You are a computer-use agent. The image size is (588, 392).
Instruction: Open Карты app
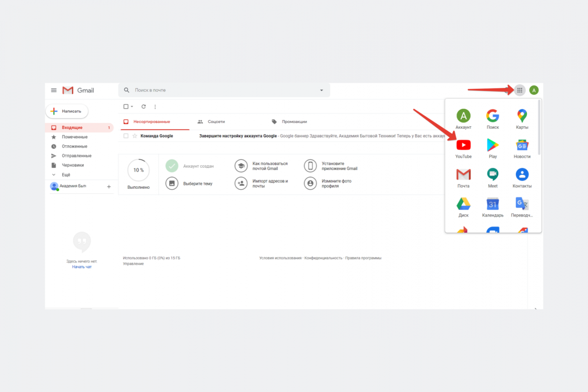coord(522,119)
